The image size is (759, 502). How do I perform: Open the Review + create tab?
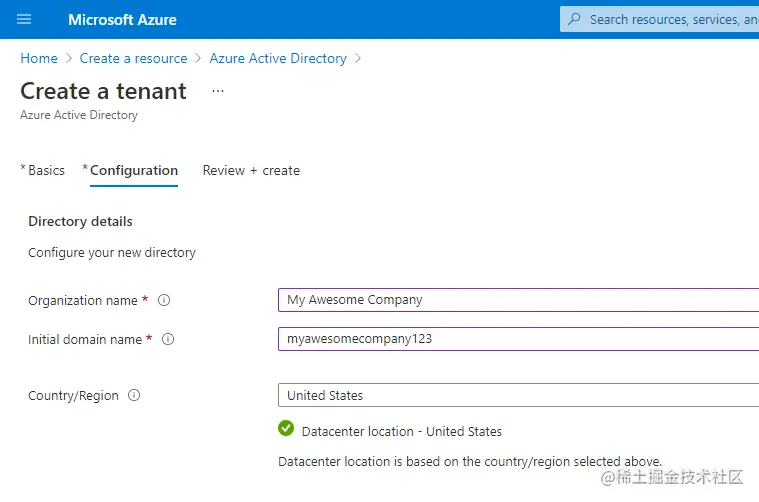(x=251, y=170)
